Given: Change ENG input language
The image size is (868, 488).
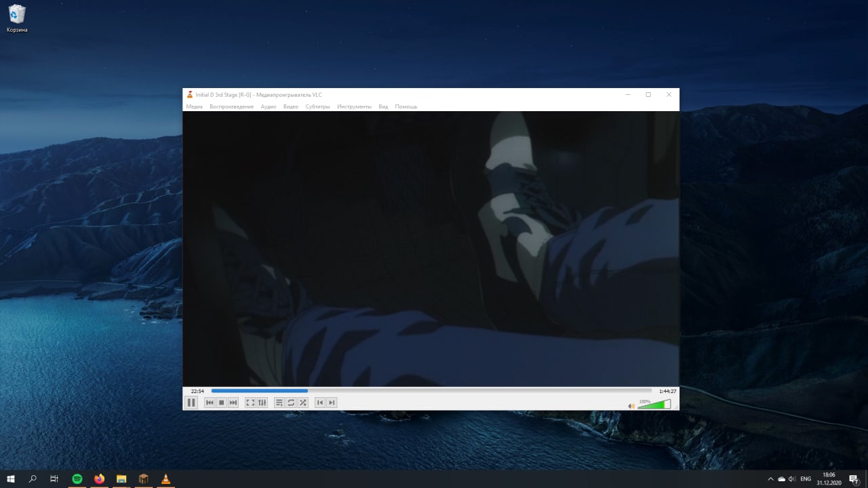Looking at the screenshot, I should coord(806,479).
